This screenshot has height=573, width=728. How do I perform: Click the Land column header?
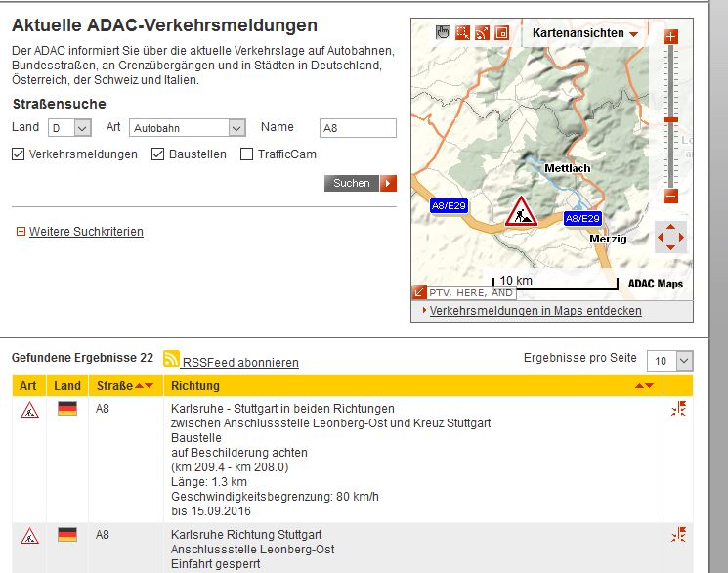click(x=67, y=385)
